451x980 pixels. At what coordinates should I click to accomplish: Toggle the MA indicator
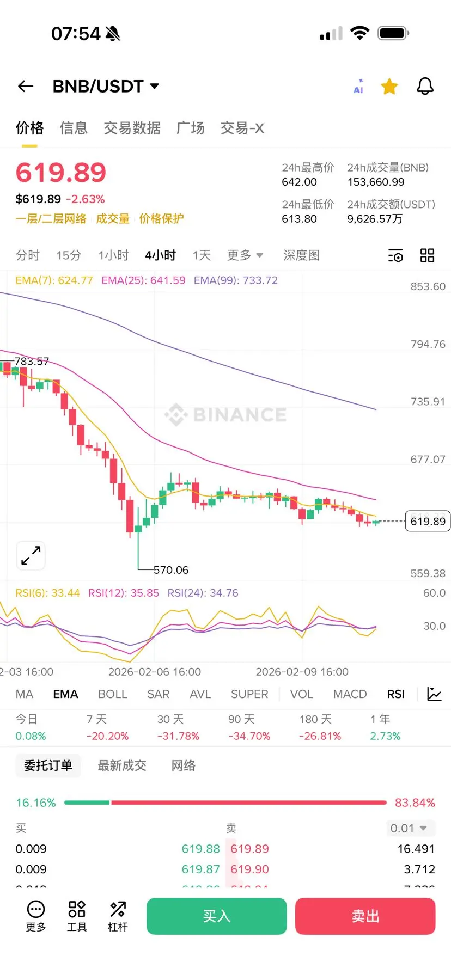(25, 694)
